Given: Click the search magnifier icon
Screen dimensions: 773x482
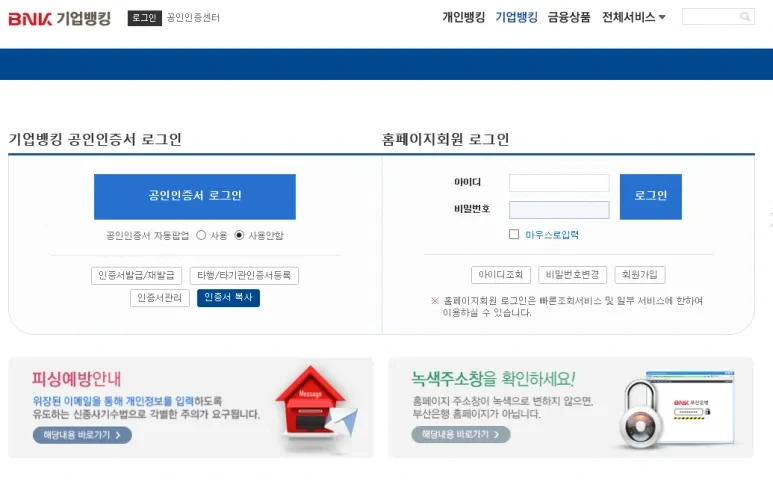Looking at the screenshot, I should point(745,17).
